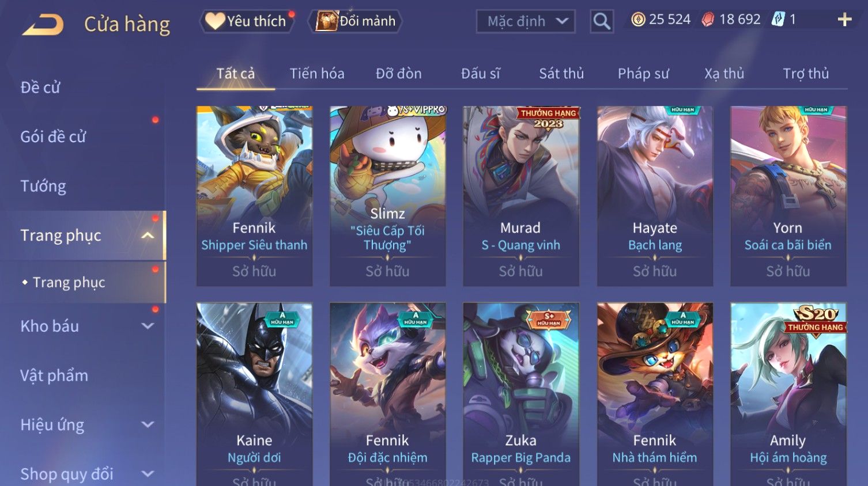Open the Mặc định sort dropdown
The image size is (868, 486).
click(x=526, y=21)
